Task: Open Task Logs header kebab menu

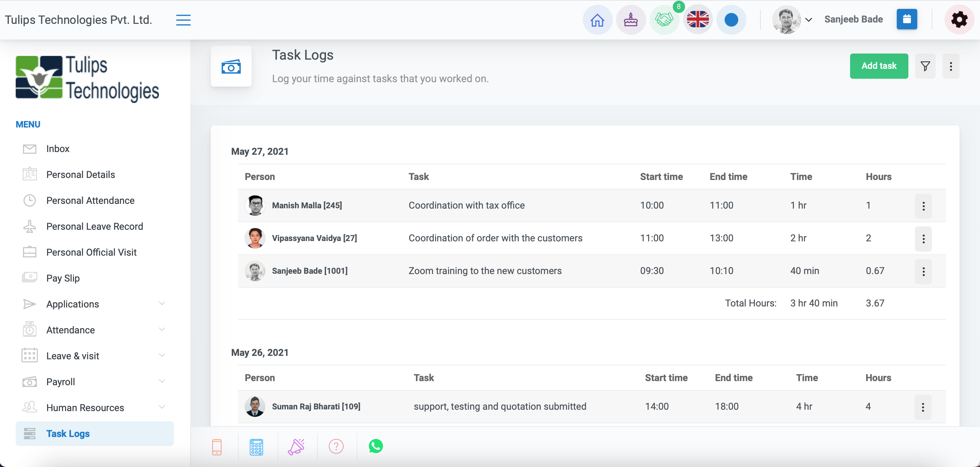Action: tap(951, 66)
